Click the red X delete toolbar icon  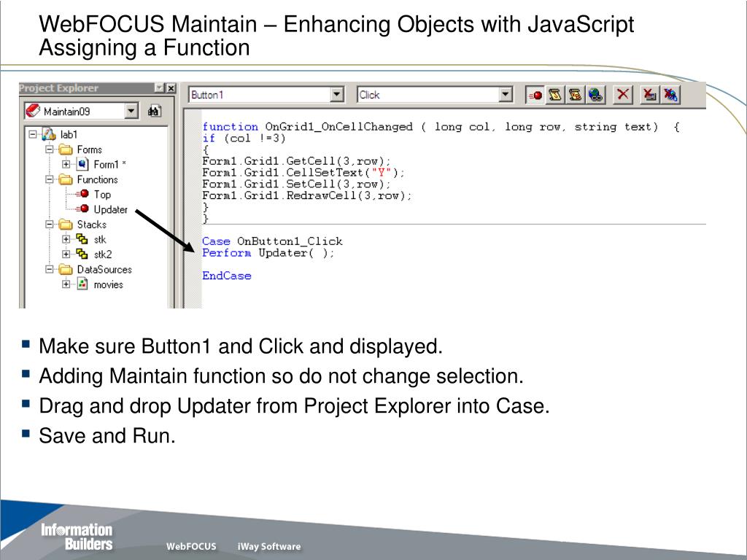click(623, 94)
